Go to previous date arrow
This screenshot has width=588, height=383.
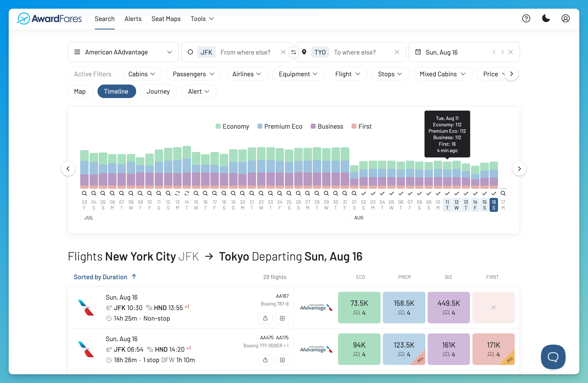[x=494, y=52]
